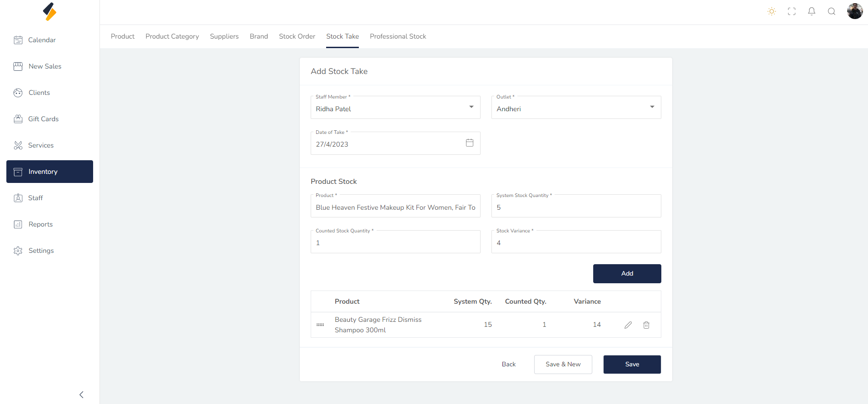868x404 pixels.
Task: Grab the drag handle on the shampoo row
Action: (320, 325)
